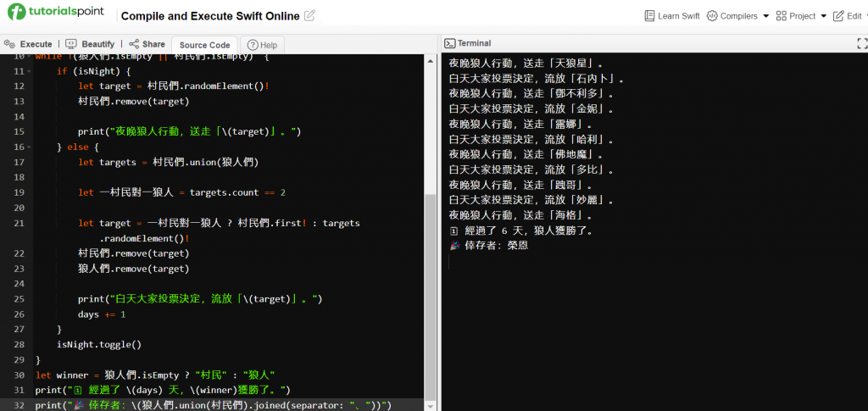Click 'isNight.toggle()' on line 28
This screenshot has height=411, width=868.
[99, 345]
